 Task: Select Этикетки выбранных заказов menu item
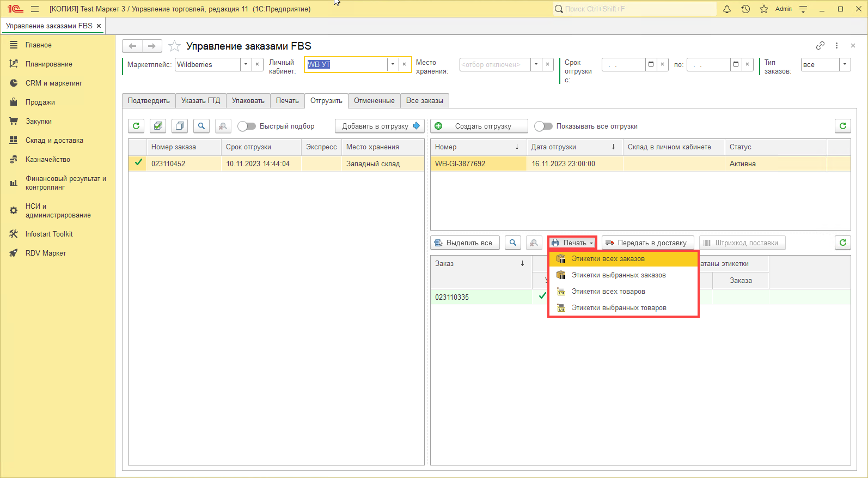coord(623,275)
